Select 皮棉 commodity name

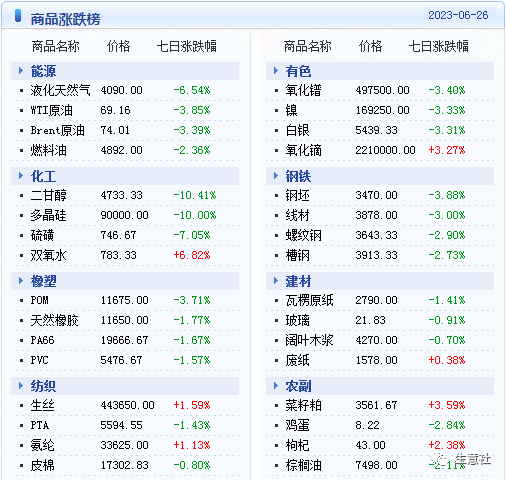(42, 465)
